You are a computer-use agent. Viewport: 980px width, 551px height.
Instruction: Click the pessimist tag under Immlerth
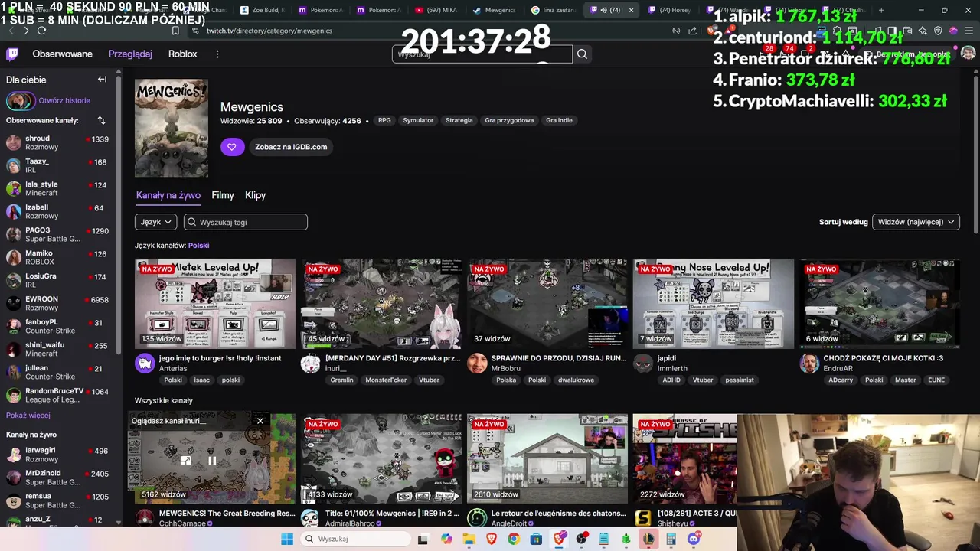click(740, 380)
